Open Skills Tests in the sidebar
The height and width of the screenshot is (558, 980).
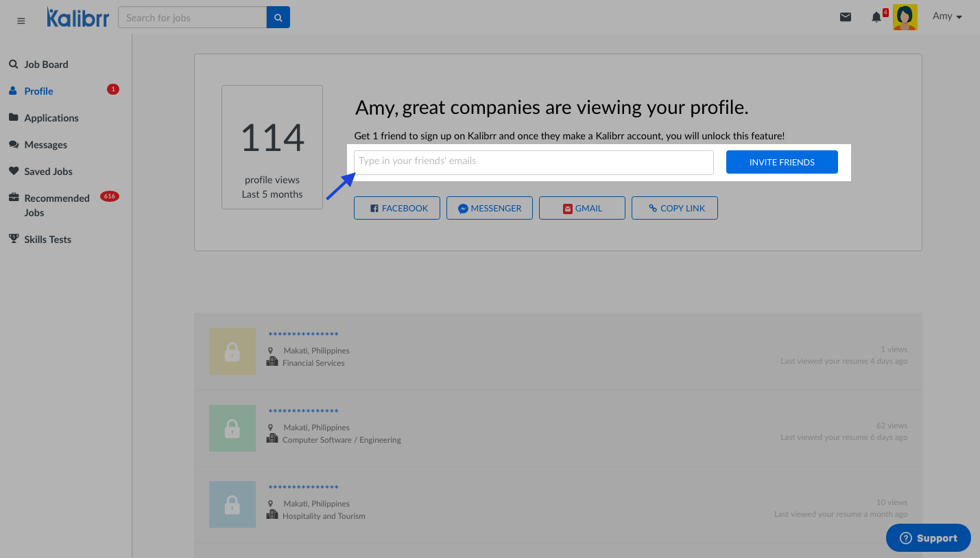47,240
